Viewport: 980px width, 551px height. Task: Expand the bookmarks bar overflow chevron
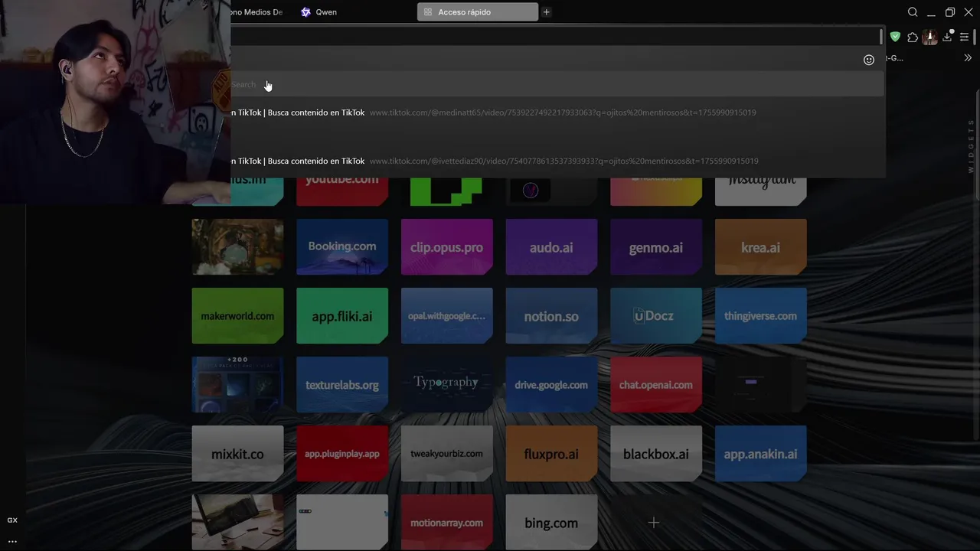click(x=968, y=58)
